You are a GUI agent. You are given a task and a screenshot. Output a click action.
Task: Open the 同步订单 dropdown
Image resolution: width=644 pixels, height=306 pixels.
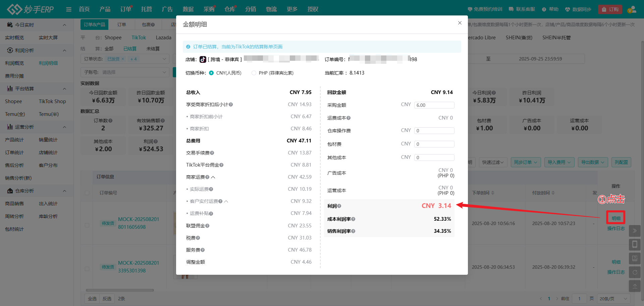[526, 162]
